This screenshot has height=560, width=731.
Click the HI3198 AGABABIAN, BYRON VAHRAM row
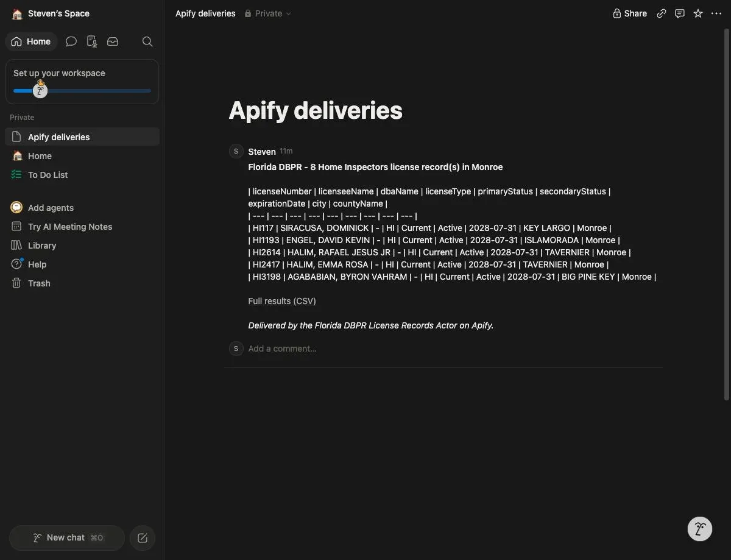[452, 277]
